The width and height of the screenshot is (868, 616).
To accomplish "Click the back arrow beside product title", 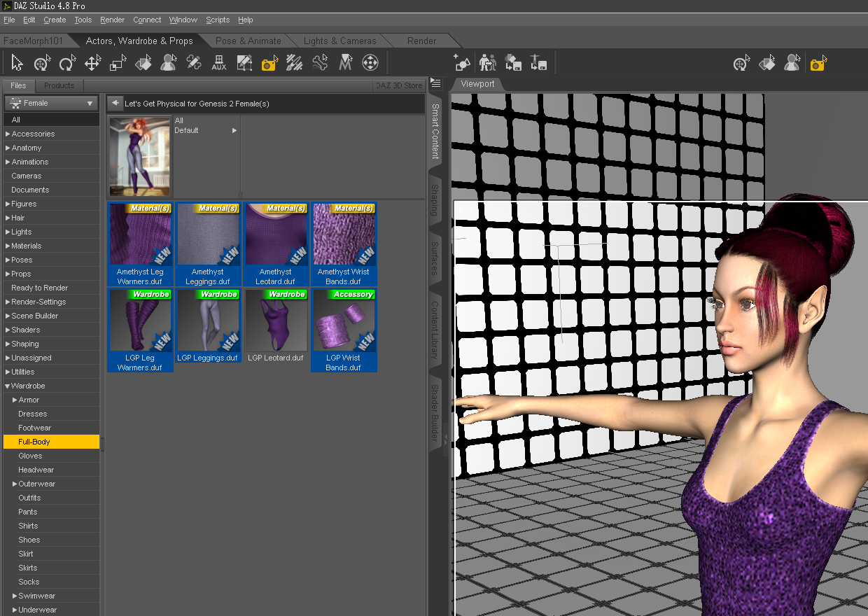I will pyautogui.click(x=115, y=104).
